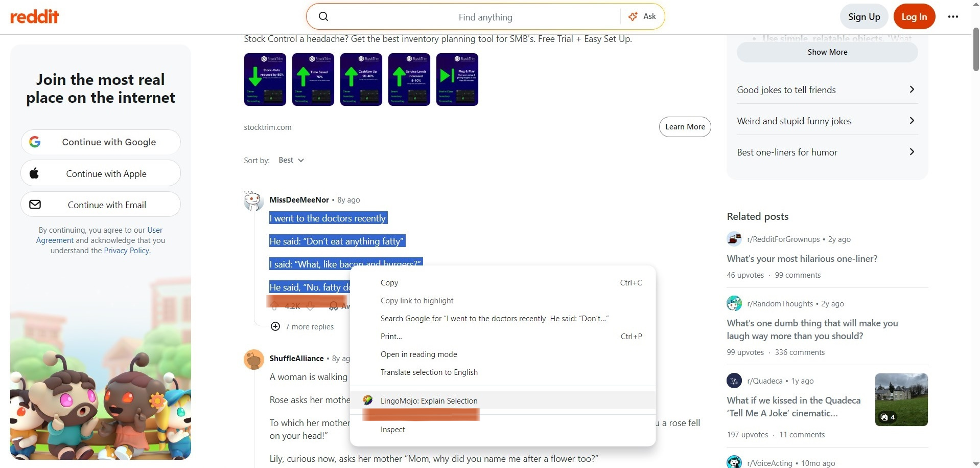
Task: Click Continue with Google
Action: coord(101,142)
